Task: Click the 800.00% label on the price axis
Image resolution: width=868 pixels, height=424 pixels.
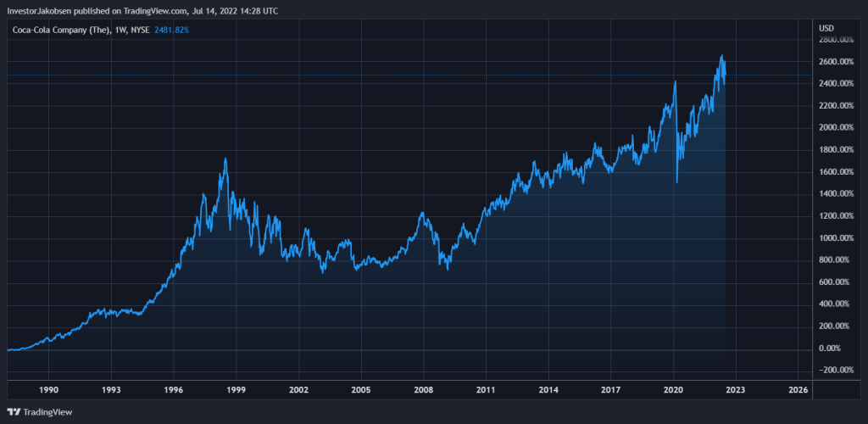Action: point(835,259)
